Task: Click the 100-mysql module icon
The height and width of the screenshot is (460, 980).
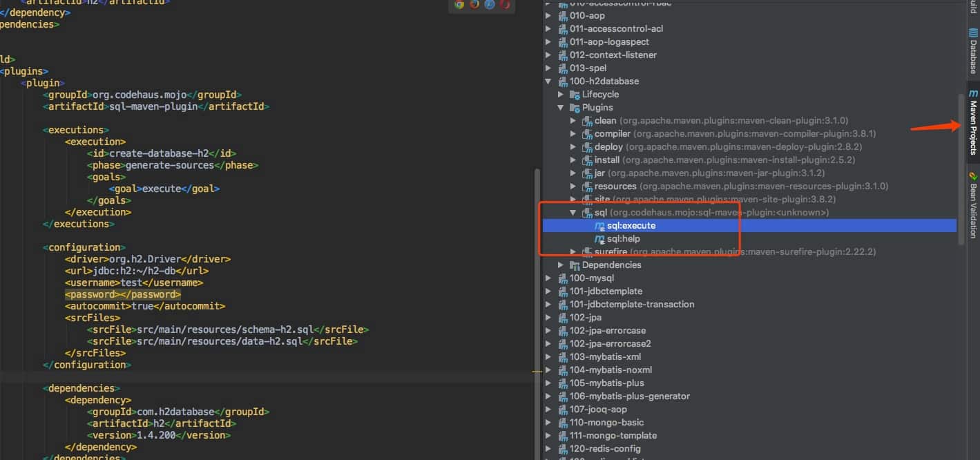Action: coord(563,278)
